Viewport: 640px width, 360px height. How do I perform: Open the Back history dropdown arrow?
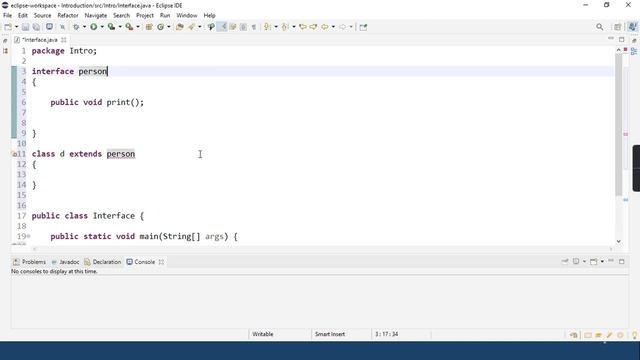point(333,27)
